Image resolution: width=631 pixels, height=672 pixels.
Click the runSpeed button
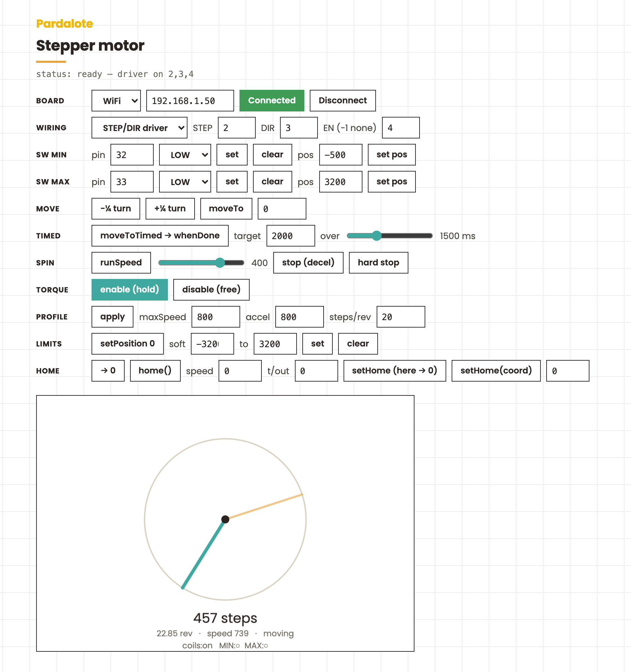pos(121,263)
